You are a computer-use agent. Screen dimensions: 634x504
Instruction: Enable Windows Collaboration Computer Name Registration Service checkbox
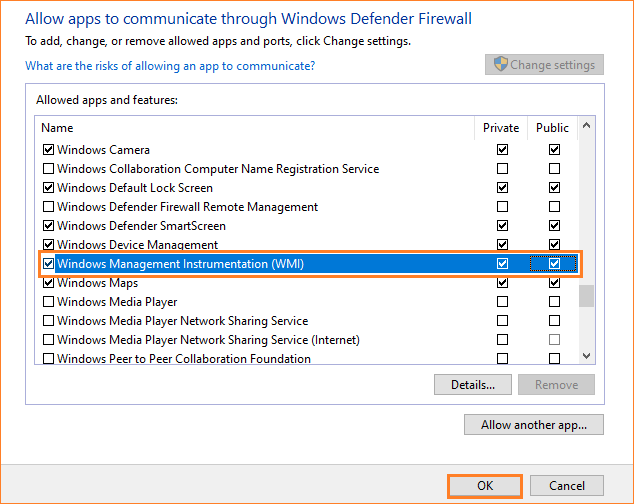(49, 168)
